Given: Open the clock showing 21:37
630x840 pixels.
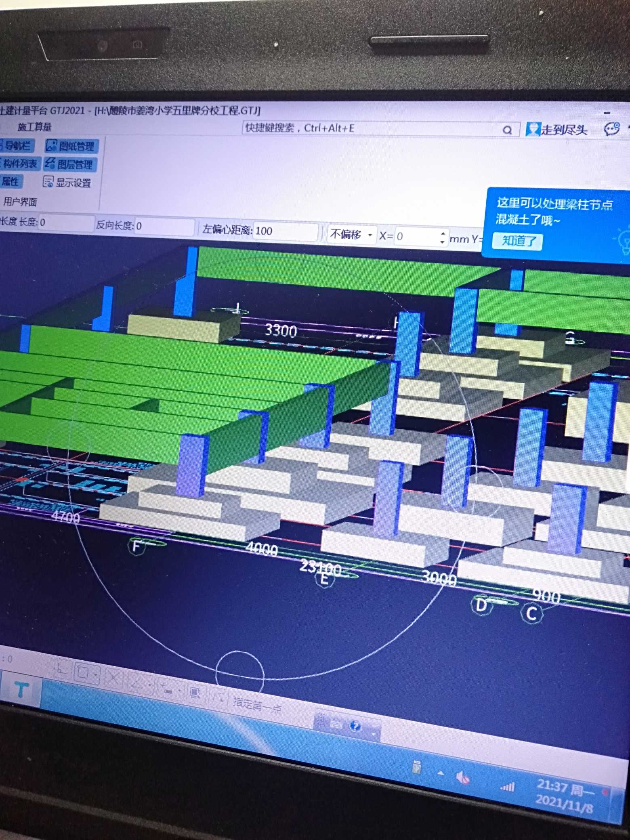Looking at the screenshot, I should click(x=565, y=797).
